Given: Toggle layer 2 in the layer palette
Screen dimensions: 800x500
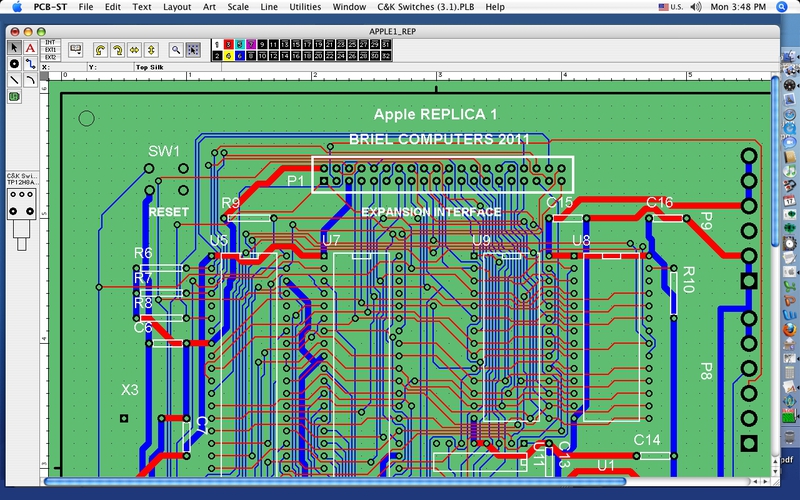Looking at the screenshot, I should pyautogui.click(x=217, y=56).
